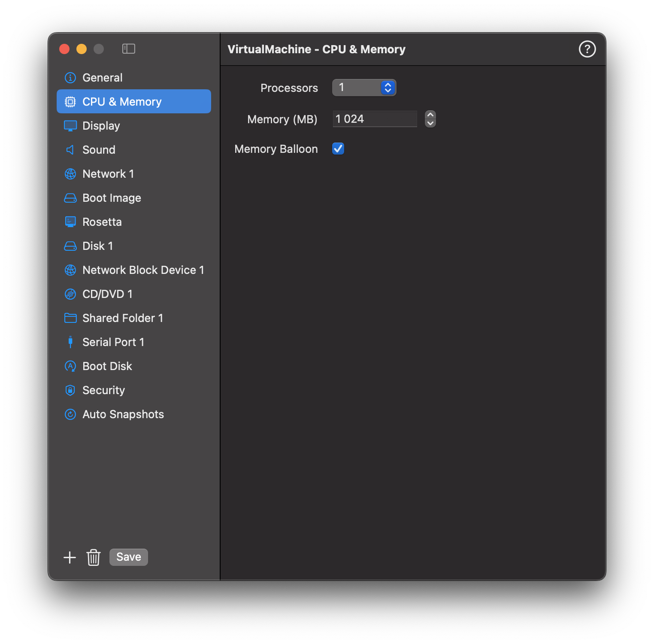This screenshot has width=654, height=644.
Task: Click the Boot Image drive icon
Action: (70, 197)
